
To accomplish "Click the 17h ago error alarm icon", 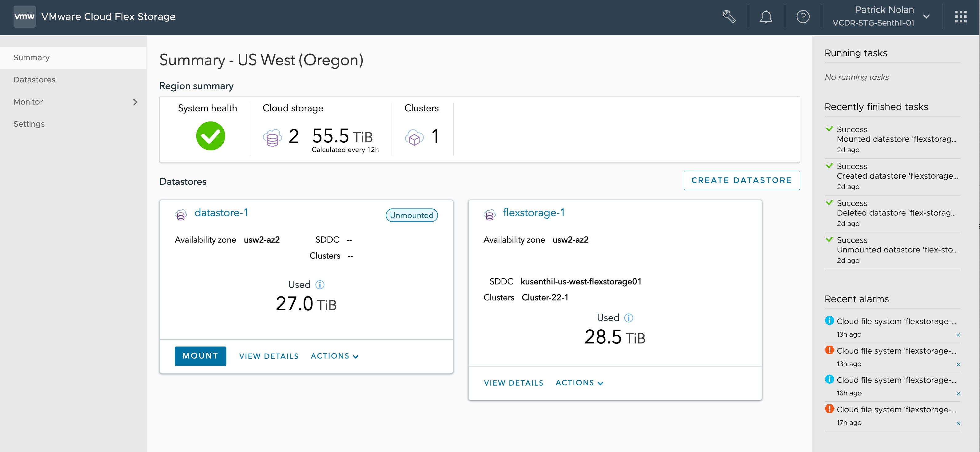I will 829,409.
